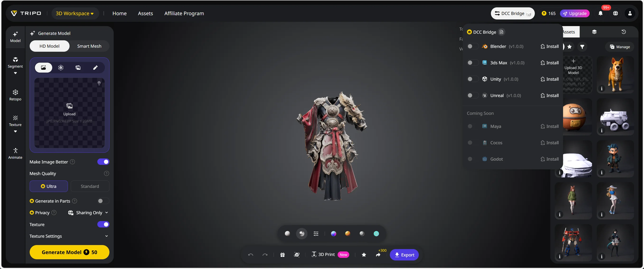644x269 pixels.
Task: Open the history clock tab icon
Action: 624,32
